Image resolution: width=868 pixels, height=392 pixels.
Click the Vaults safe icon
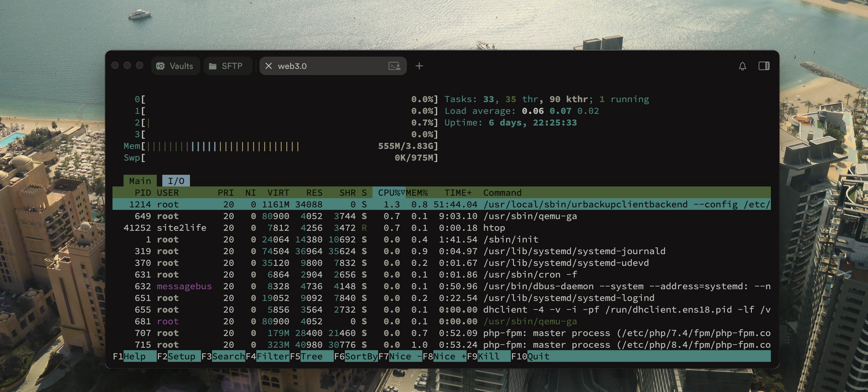click(160, 66)
